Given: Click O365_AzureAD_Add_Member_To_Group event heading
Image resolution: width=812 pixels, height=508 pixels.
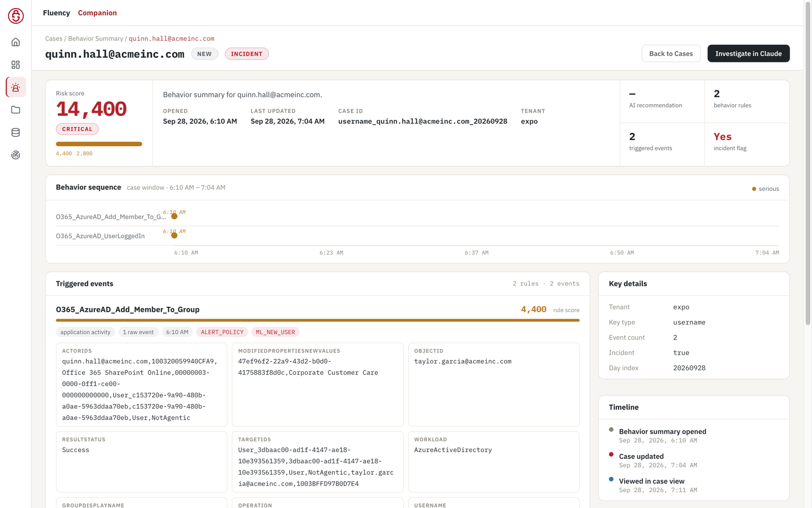Looking at the screenshot, I should pyautogui.click(x=127, y=309).
